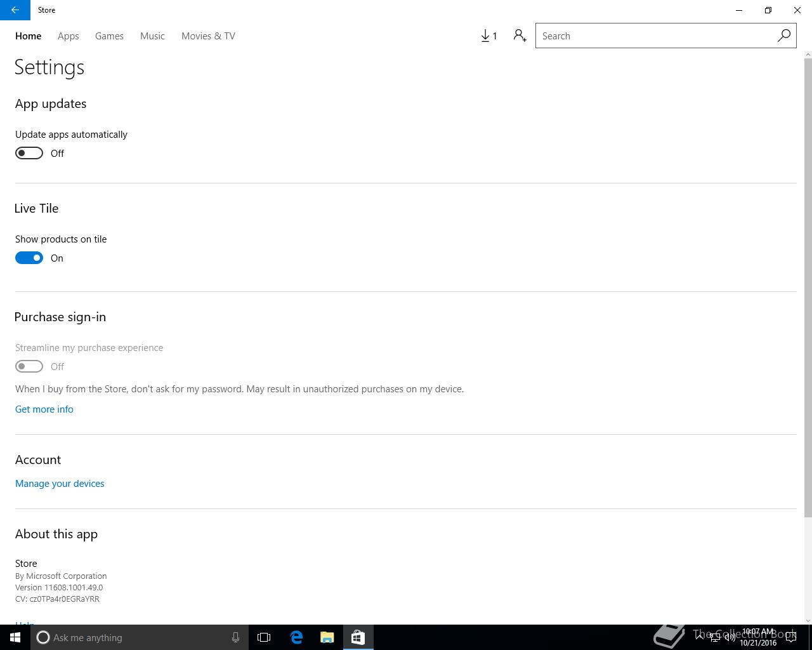Open Action Center notifications icon
The image size is (812, 650).
pos(791,637)
